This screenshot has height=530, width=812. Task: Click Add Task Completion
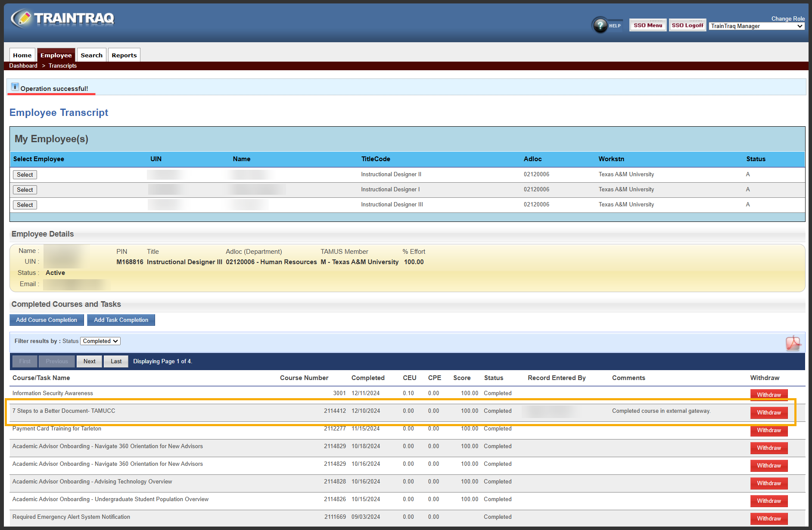pos(121,320)
